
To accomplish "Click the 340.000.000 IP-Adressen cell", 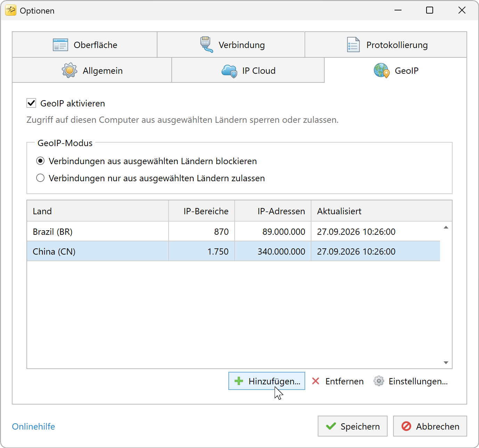I will [273, 251].
